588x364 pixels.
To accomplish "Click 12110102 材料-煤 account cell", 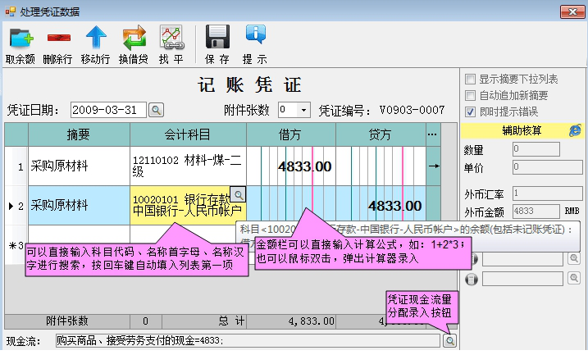I will 188,166.
